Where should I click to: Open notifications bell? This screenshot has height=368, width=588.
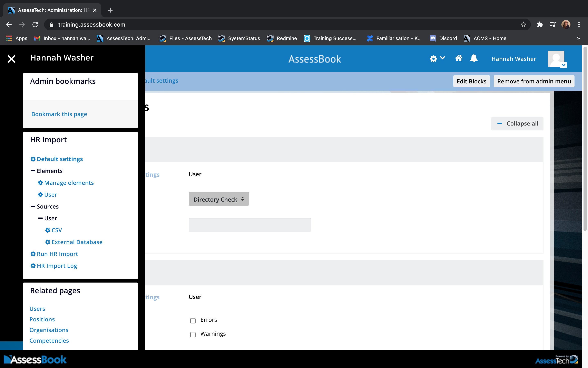pos(474,58)
